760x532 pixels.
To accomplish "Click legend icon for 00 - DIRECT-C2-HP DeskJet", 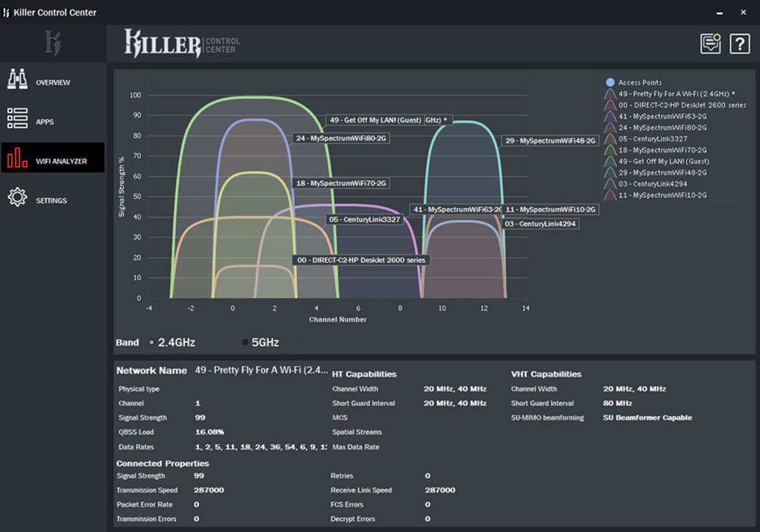I will 610,105.
